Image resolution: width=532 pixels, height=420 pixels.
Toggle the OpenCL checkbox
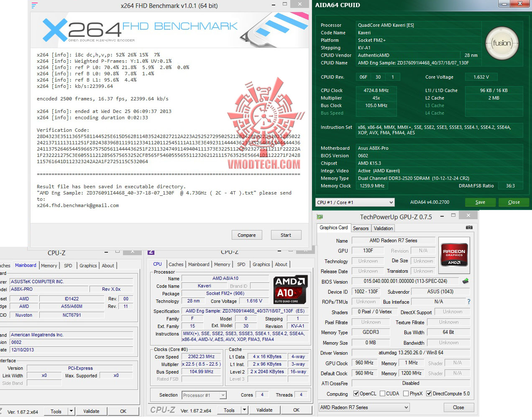(x=356, y=394)
